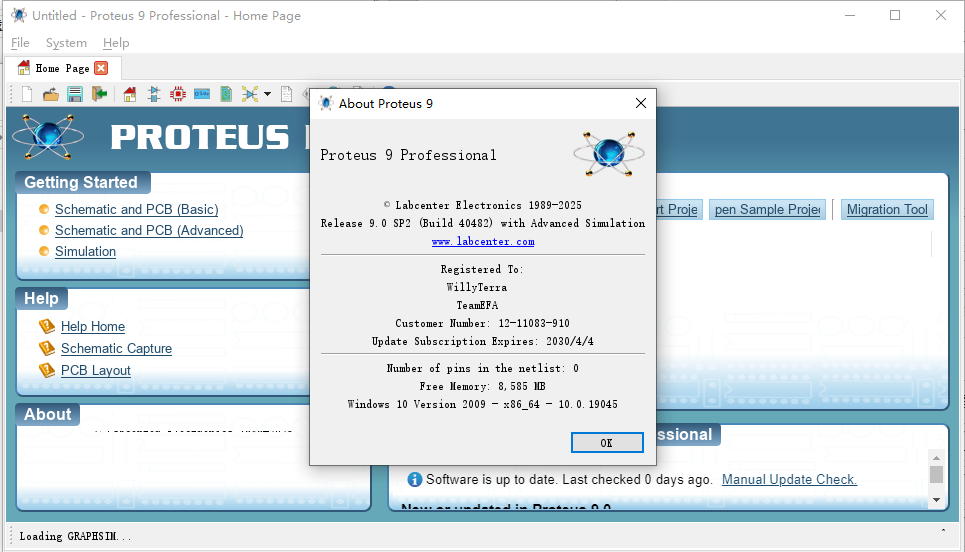Open Schematic and PCB (Basic) tutorial link

click(x=137, y=209)
